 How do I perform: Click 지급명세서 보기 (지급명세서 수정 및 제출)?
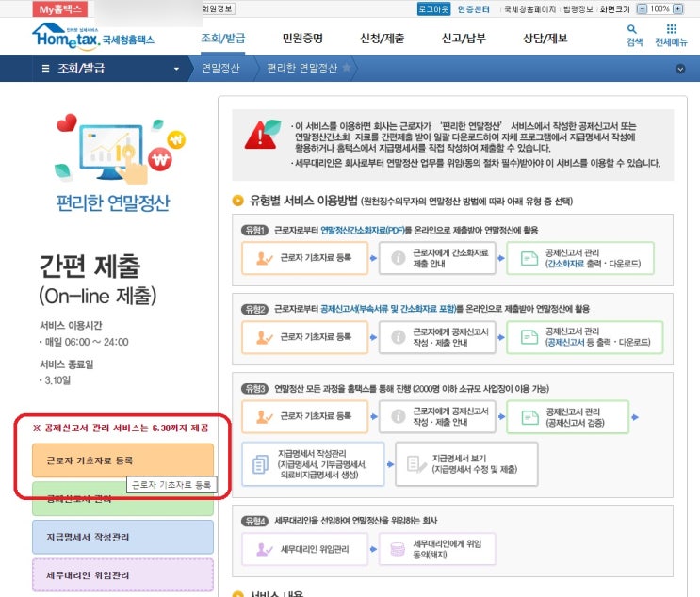click(466, 464)
